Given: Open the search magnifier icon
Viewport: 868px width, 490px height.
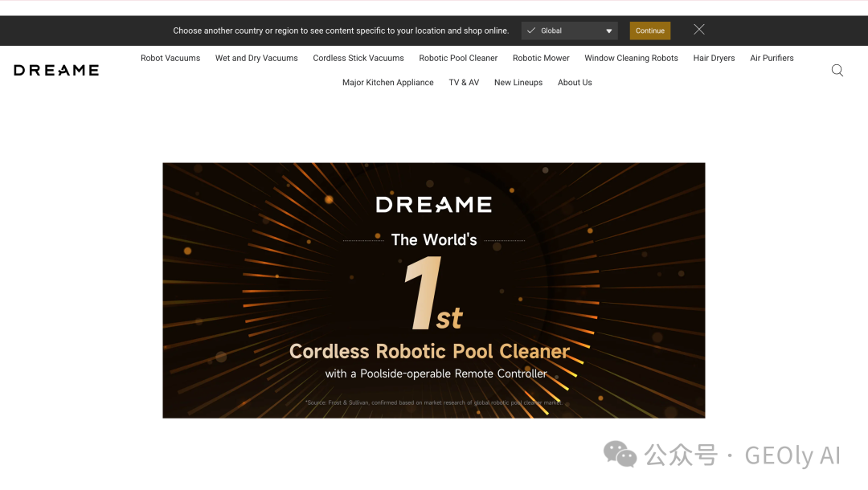Looking at the screenshot, I should click(837, 70).
